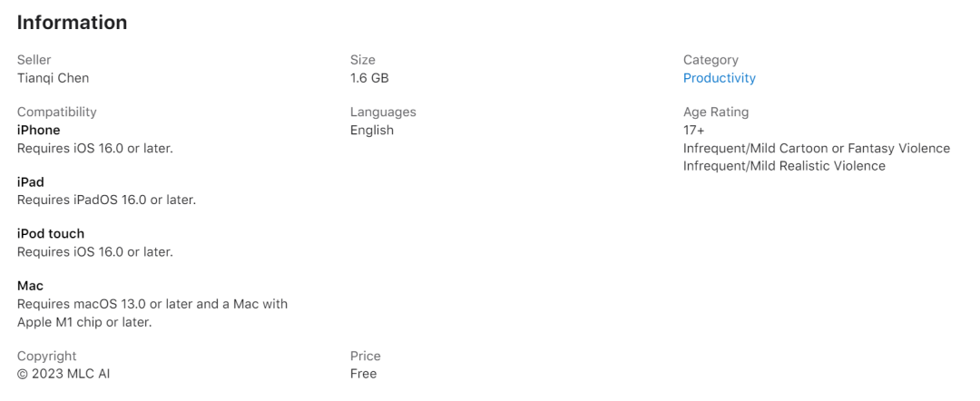
Task: Click Requires iPadOS 16.0 or later text
Action: tap(106, 200)
